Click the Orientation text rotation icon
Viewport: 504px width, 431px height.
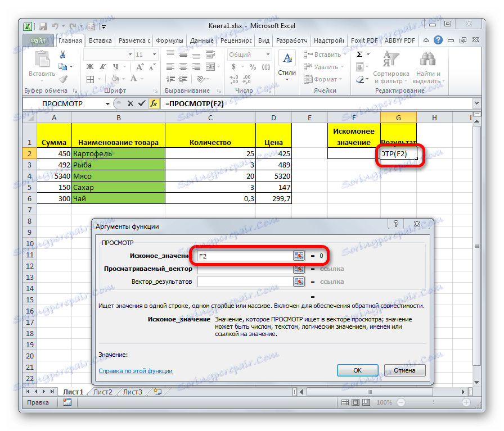(201, 79)
